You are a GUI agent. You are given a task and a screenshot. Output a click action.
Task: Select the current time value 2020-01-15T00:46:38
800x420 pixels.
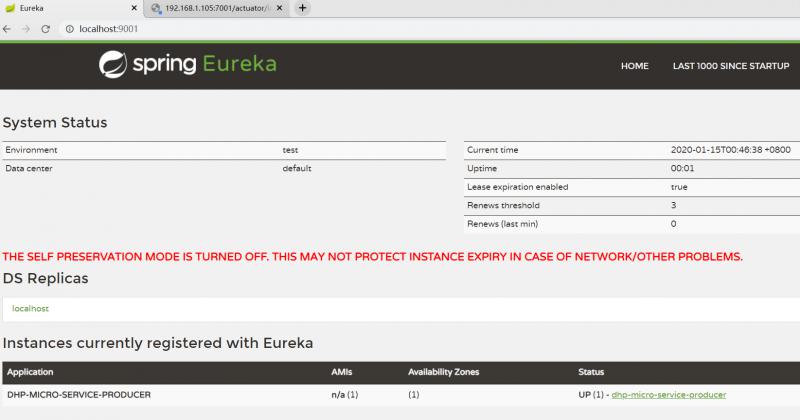(x=731, y=150)
